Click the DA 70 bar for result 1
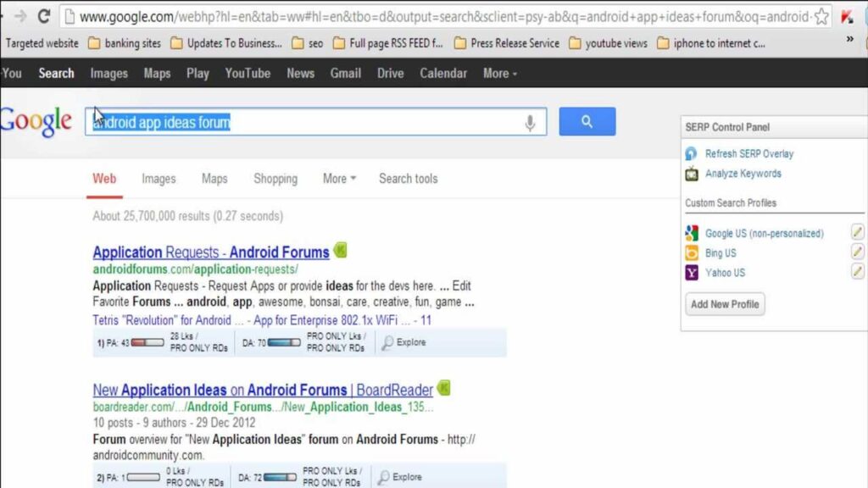This screenshot has width=868, height=488. pos(283,342)
